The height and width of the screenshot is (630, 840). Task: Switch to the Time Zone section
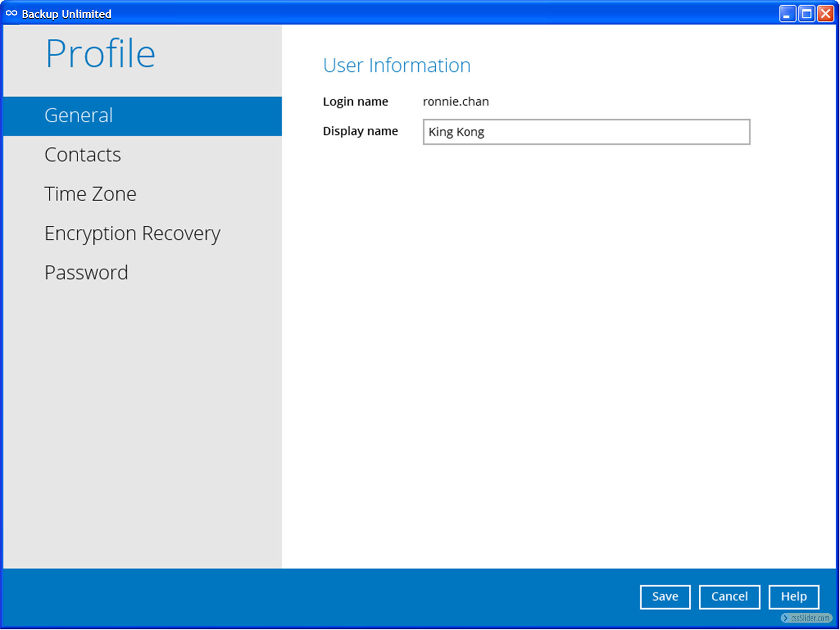90,194
